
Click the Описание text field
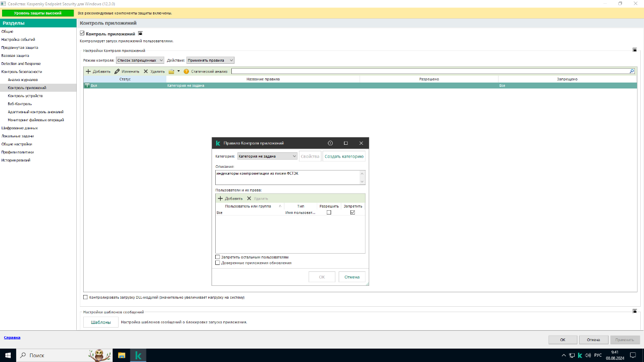tap(287, 178)
